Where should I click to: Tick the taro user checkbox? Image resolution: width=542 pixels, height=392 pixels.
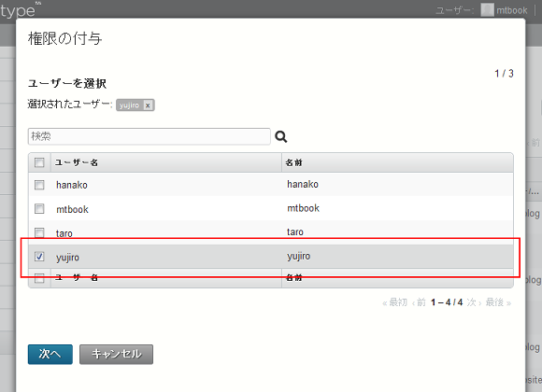tap(39, 232)
